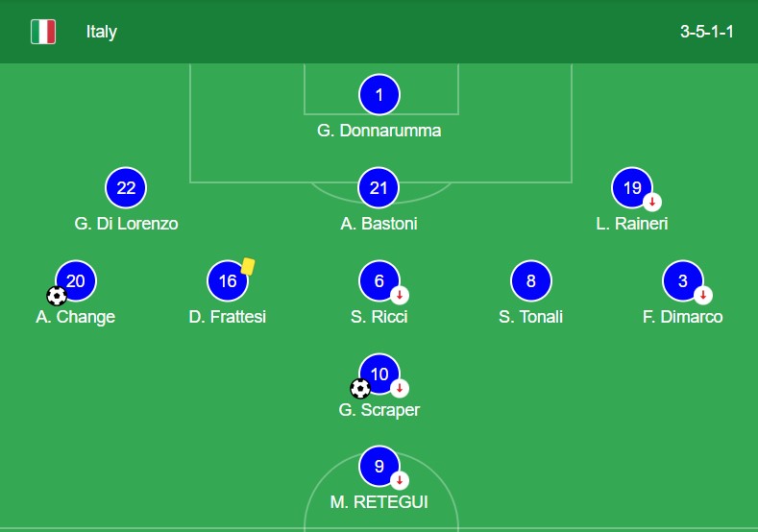
Task: Select goalkeeper number 1 circle
Action: pos(379,95)
